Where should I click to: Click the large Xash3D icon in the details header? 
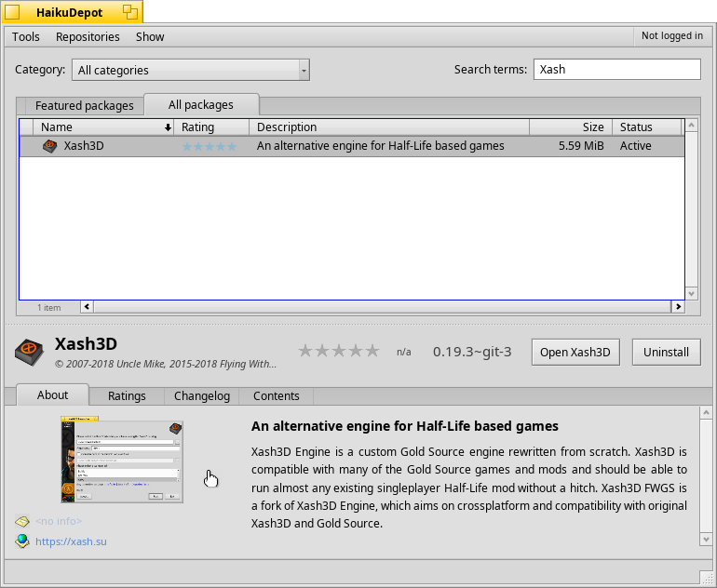[29, 352]
